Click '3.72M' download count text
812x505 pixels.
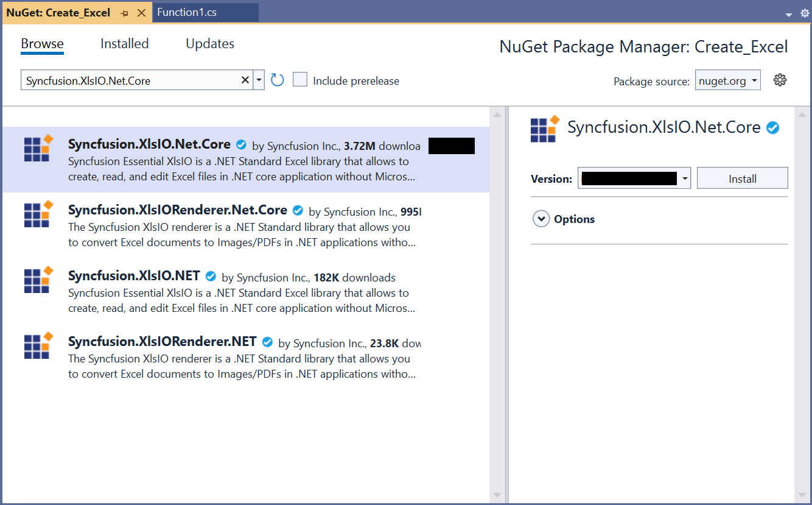360,146
